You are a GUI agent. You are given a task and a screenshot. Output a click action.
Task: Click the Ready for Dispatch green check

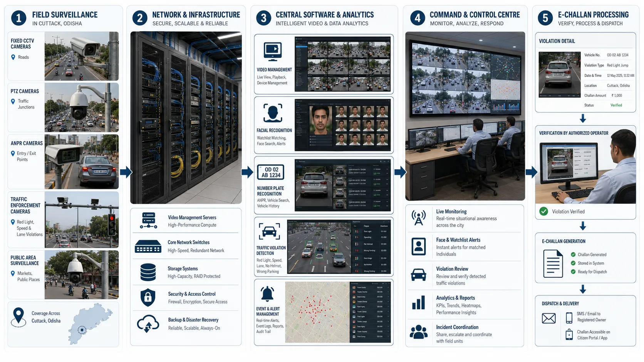[573, 272]
